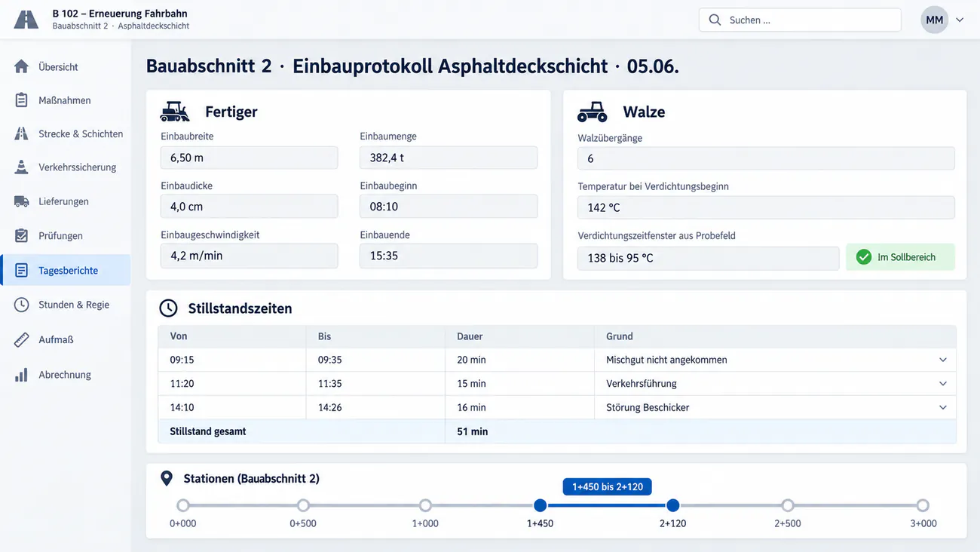The width and height of the screenshot is (980, 552).
Task: Select station marker 3+000
Action: (923, 505)
